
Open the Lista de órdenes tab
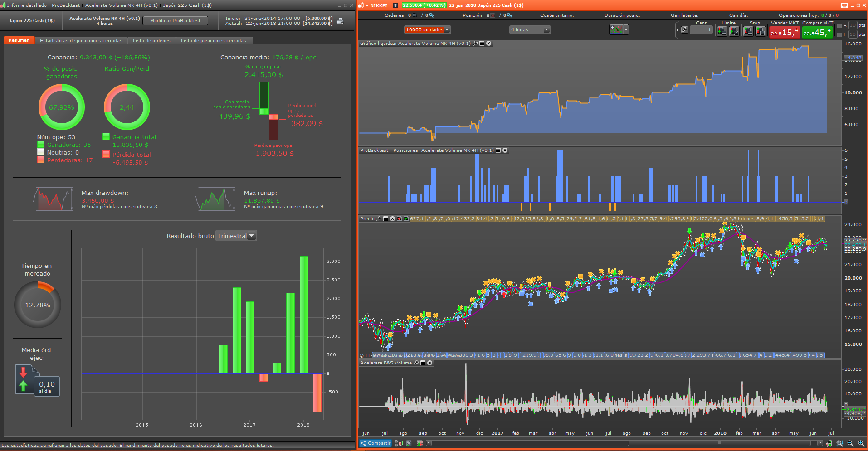coord(151,41)
